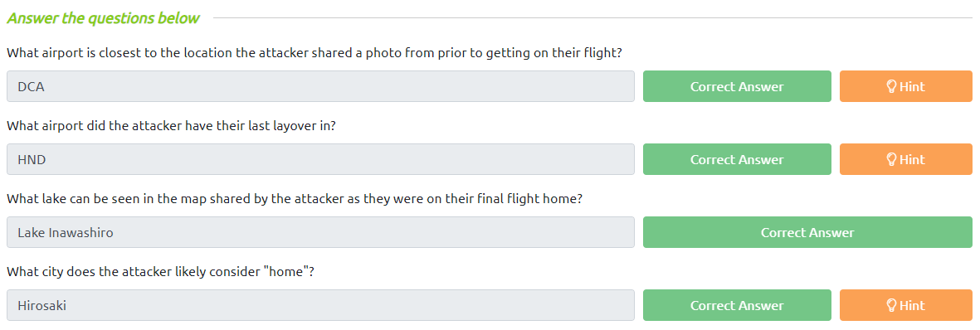Focus the answer field containing DCA
Screen dimensions: 980x330
[320, 86]
